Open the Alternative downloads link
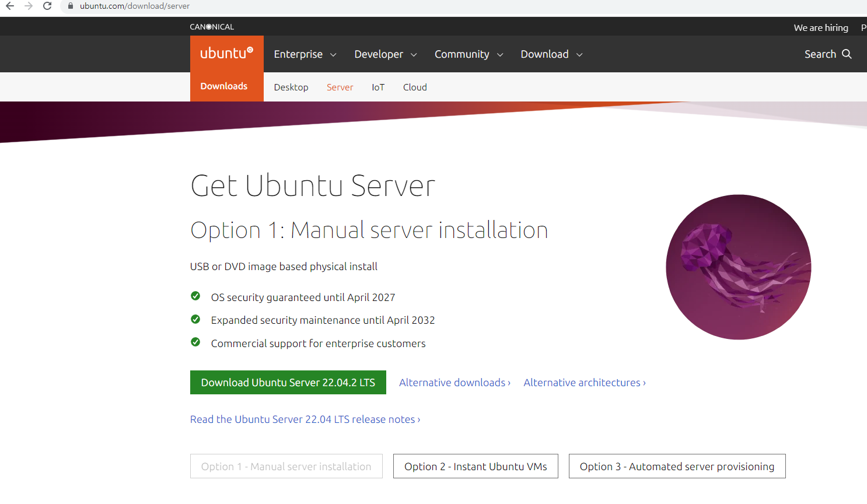The height and width of the screenshot is (504, 867). [x=455, y=383]
